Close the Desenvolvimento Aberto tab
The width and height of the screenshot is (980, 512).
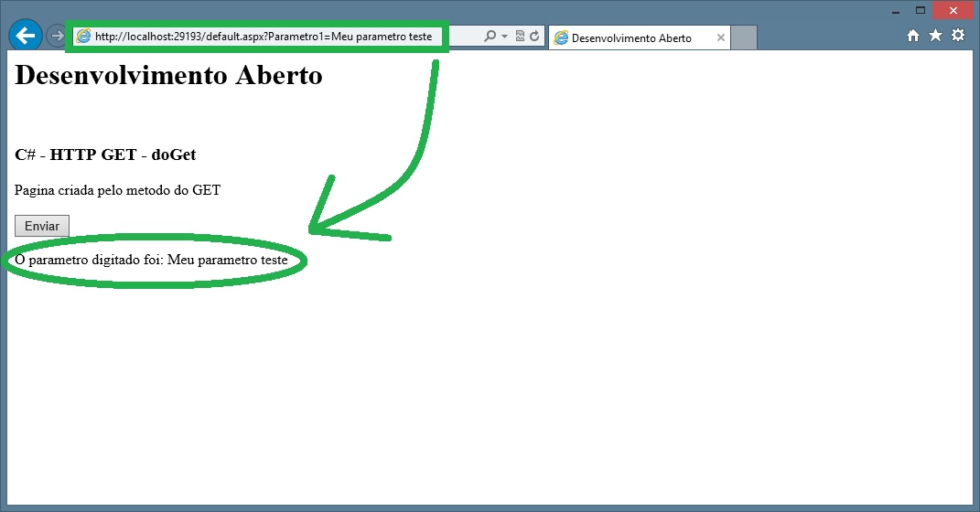[721, 38]
